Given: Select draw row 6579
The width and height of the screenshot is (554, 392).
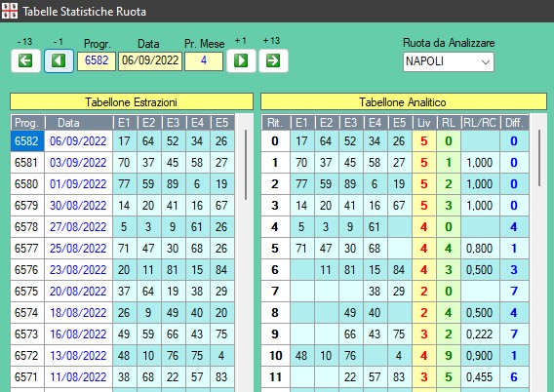Looking at the screenshot, I should click(x=123, y=206).
